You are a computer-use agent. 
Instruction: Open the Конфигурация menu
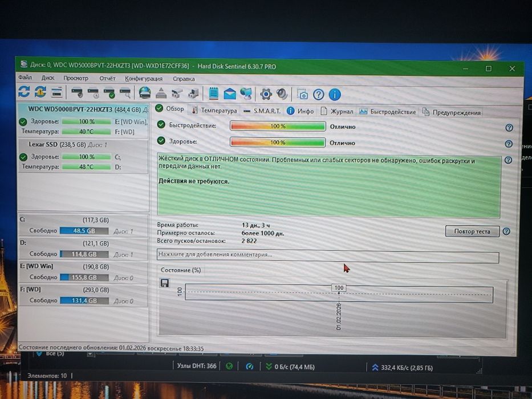144,79
